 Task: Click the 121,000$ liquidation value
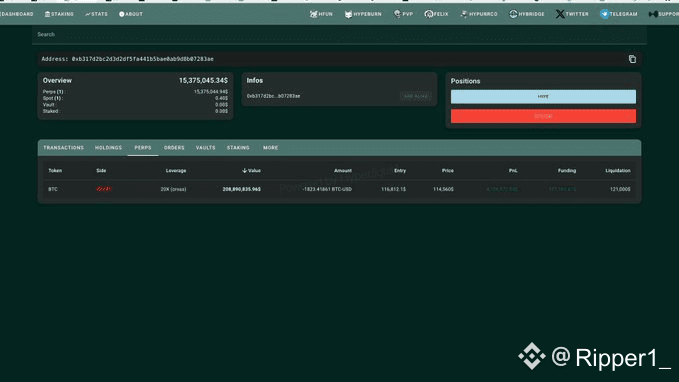[x=620, y=189]
